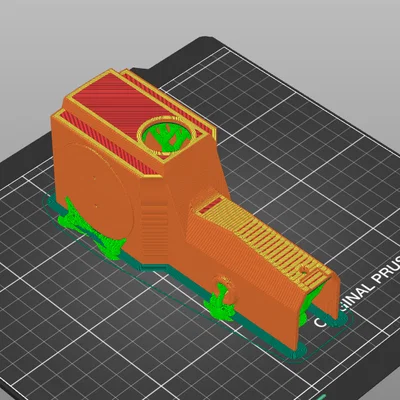Click the green support below the small round side hole
Image resolution: width=400 pixels, height=400 pixels.
tap(220, 303)
